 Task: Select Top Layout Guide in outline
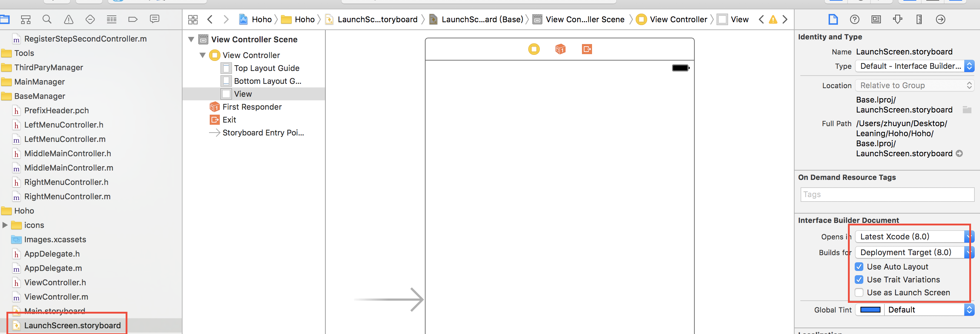[266, 68]
